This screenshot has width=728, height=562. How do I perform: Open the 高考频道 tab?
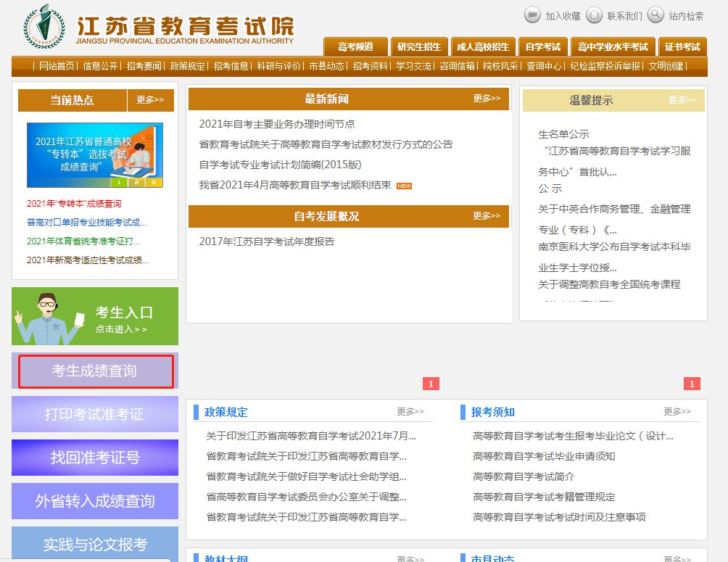355,47
